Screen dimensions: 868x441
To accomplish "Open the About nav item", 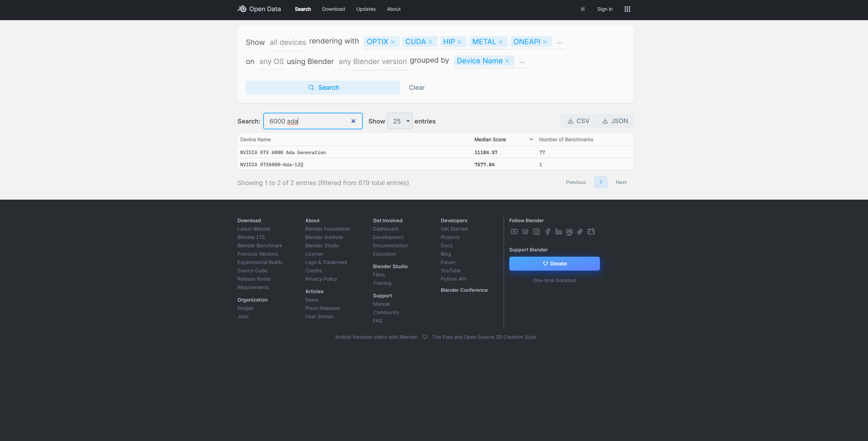I will click(394, 9).
